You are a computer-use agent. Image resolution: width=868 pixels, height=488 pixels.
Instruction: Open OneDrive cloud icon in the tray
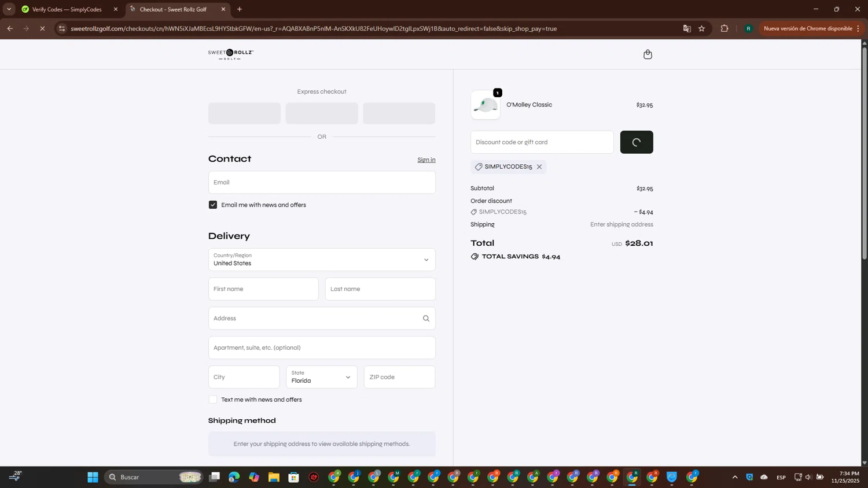(764, 477)
